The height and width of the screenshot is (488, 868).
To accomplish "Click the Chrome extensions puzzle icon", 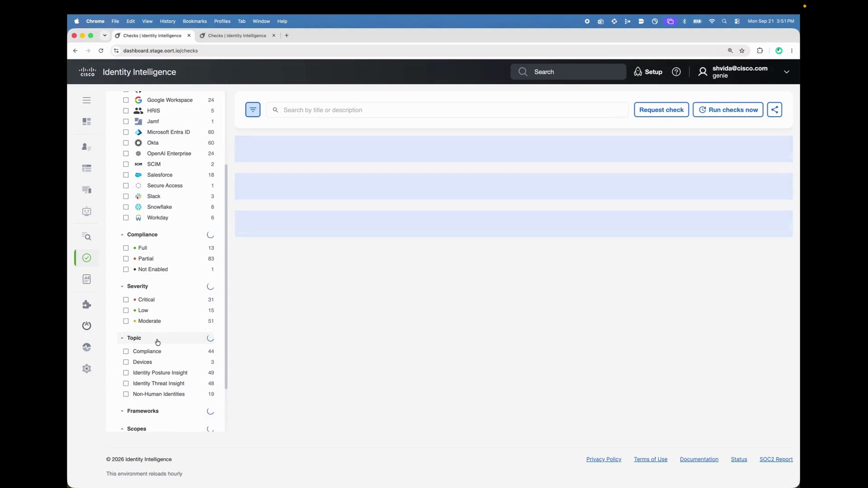I will point(760,51).
